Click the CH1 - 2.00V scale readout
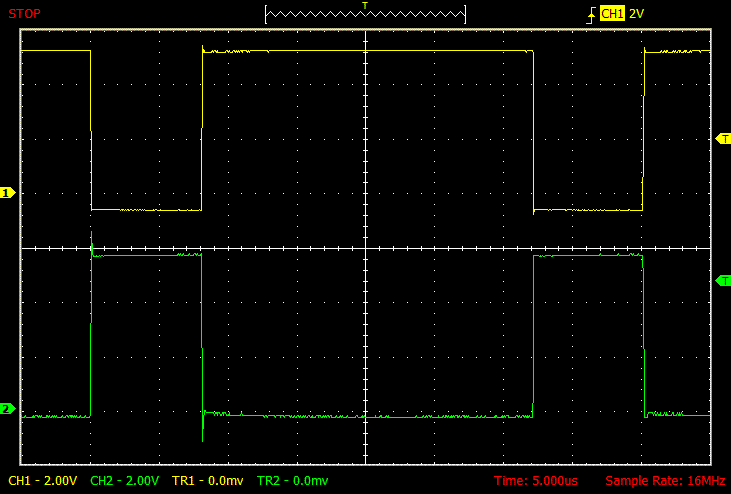 43,480
